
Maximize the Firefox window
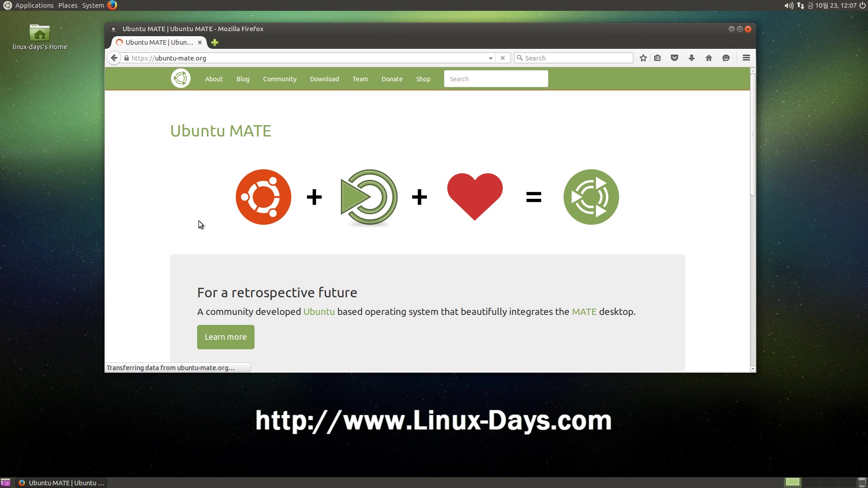(740, 29)
